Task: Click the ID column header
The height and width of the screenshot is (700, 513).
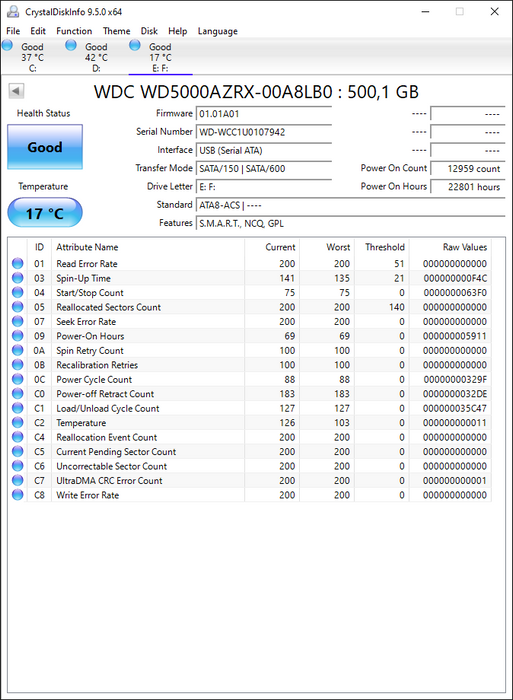Action: click(39, 247)
